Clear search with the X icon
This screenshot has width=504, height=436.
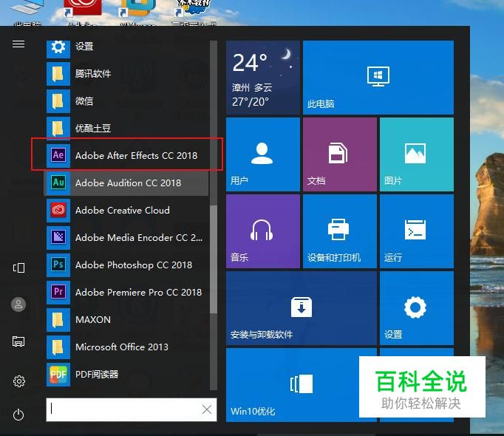point(207,409)
